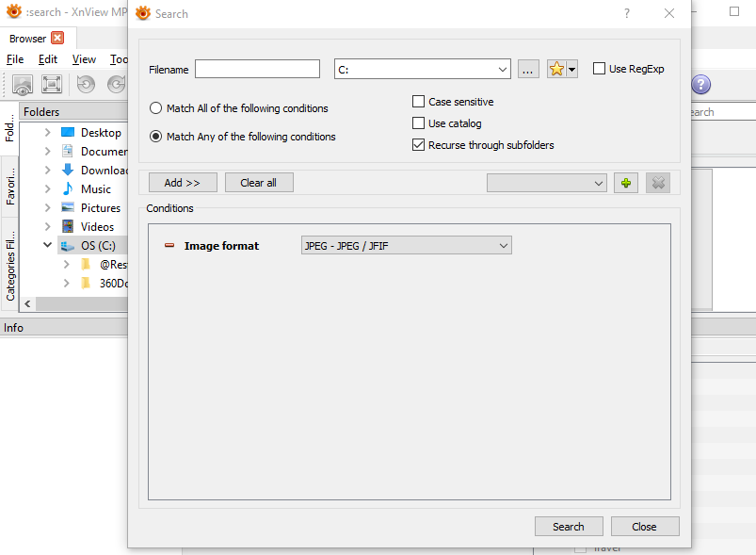756x555 pixels.
Task: Select Match Any of the following conditions
Action: click(155, 137)
